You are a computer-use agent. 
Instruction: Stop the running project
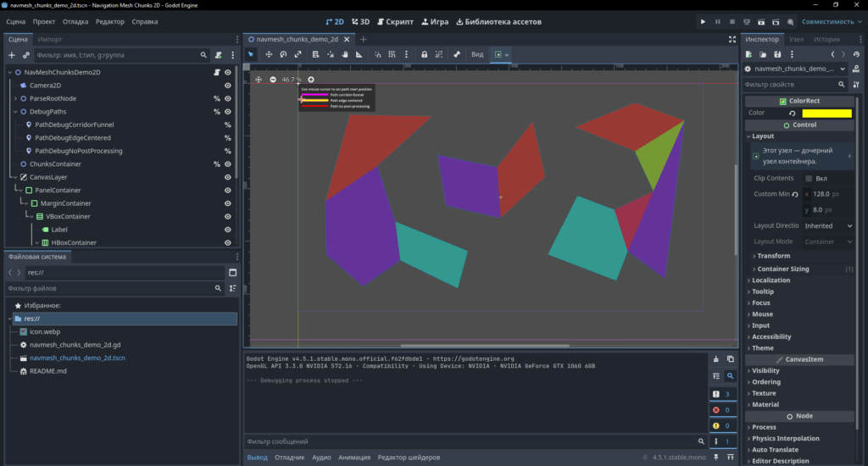(732, 21)
